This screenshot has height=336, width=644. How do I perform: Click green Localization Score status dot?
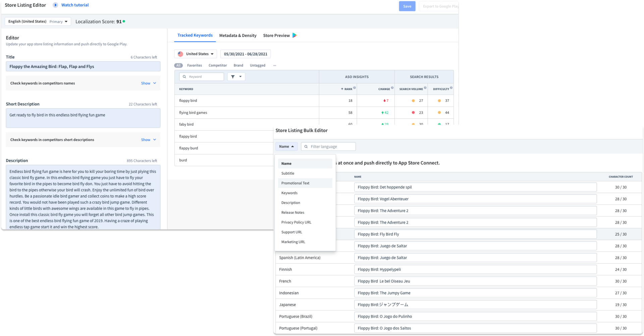pyautogui.click(x=124, y=21)
